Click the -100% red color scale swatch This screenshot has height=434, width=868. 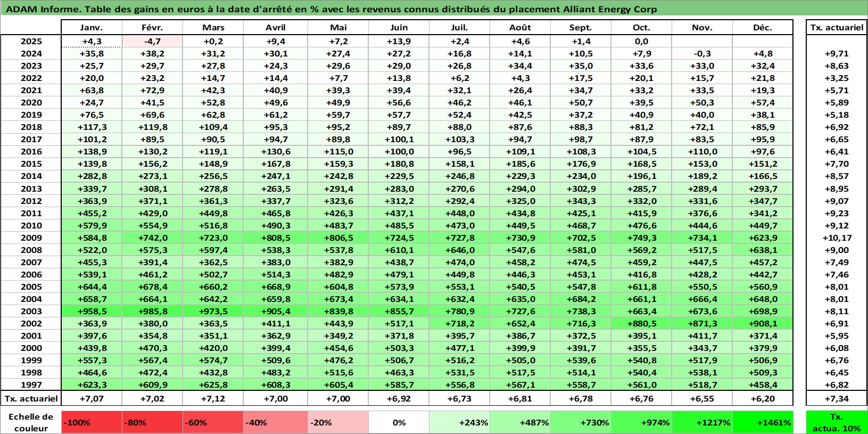point(92,422)
